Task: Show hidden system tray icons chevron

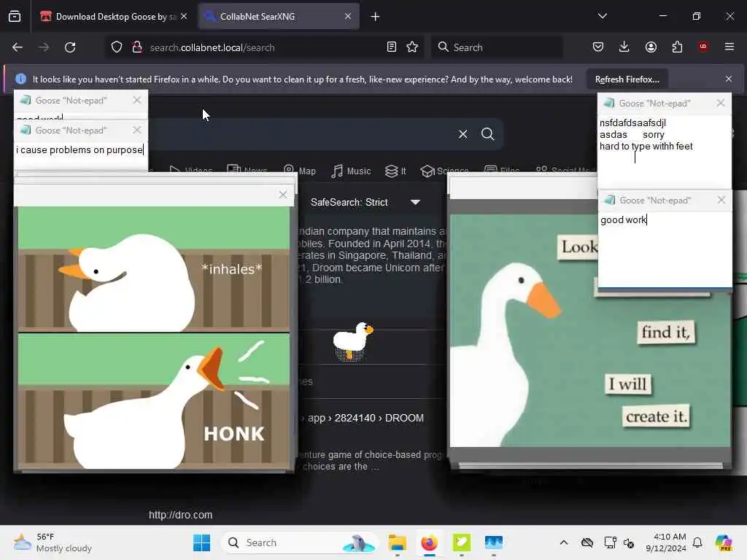Action: click(564, 542)
